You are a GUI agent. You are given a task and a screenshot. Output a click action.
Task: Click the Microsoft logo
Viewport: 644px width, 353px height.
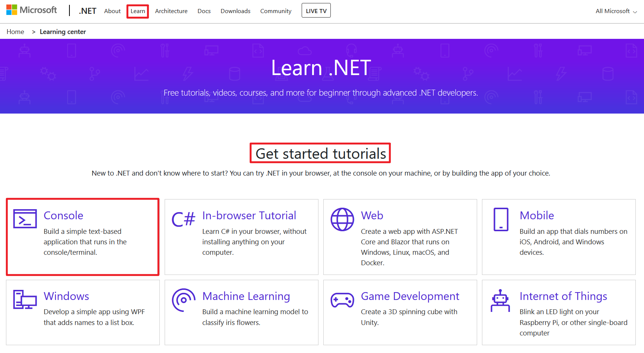(x=32, y=10)
